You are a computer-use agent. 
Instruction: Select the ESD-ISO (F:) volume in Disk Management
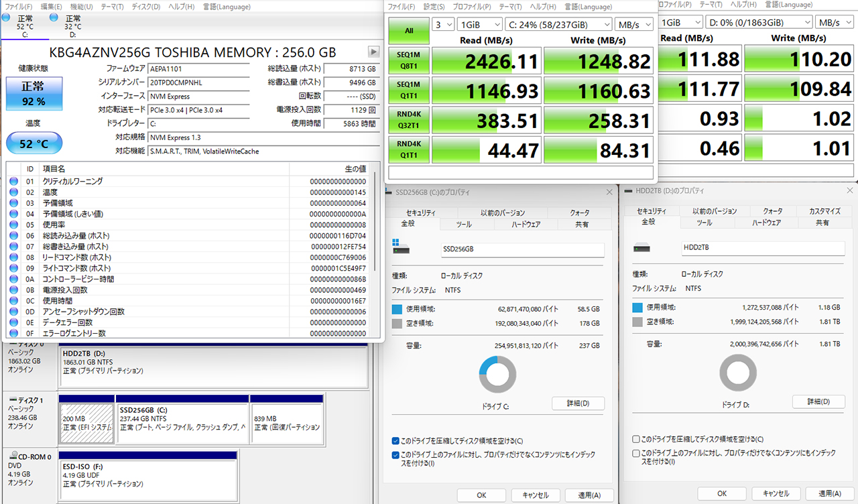pos(149,475)
